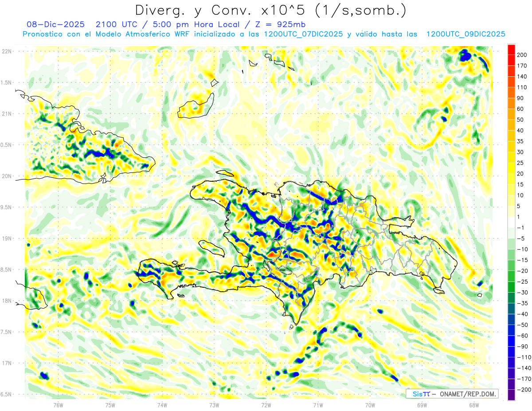Click the '21N' latitude label

tap(7, 114)
